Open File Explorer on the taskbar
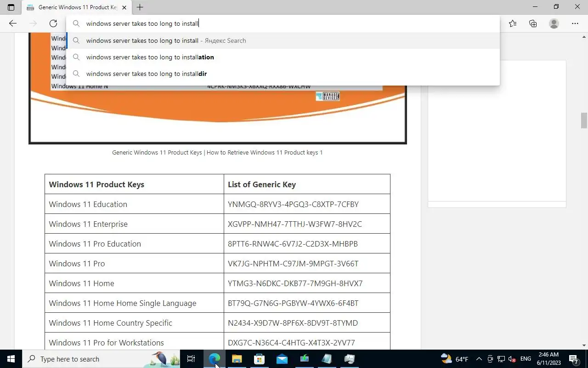This screenshot has width=588, height=368. [x=237, y=359]
